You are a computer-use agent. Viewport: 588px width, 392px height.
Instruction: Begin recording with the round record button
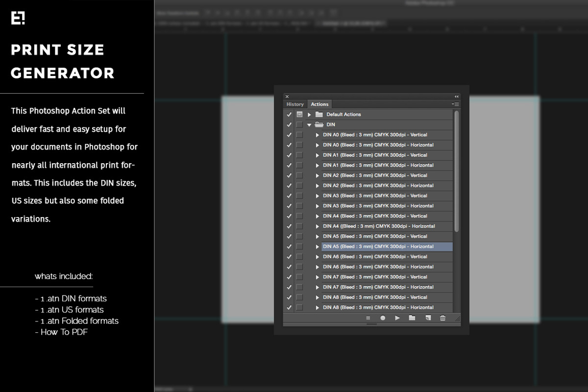(x=383, y=318)
